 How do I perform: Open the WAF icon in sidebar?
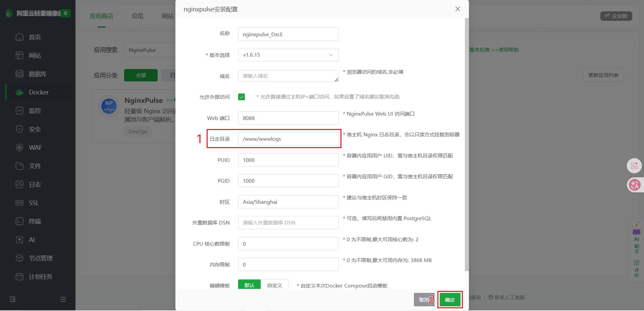click(19, 147)
